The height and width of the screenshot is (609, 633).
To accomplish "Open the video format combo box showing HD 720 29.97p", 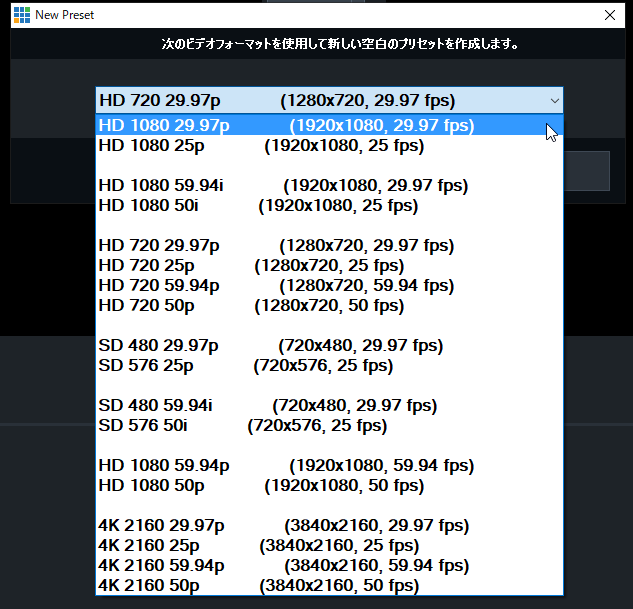I will [329, 100].
